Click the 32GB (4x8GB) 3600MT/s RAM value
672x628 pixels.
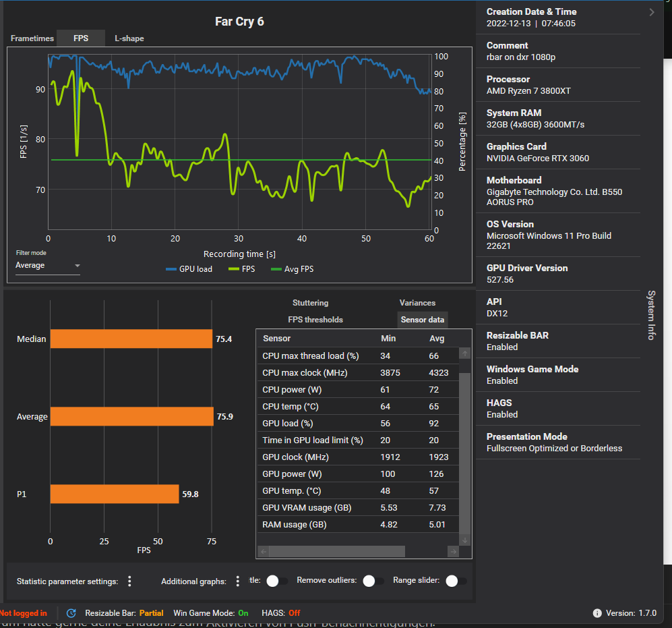click(535, 125)
